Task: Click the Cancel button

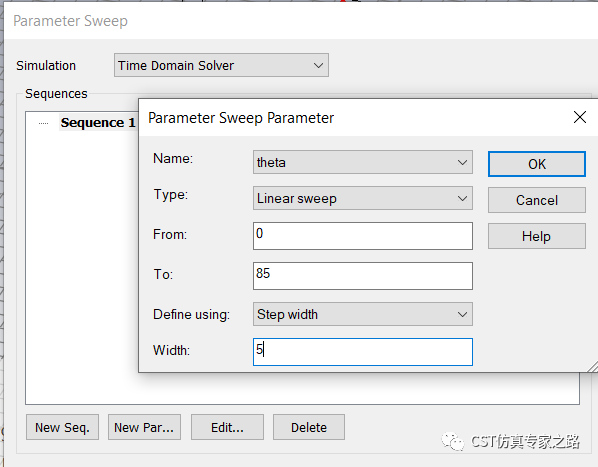Action: coord(537,200)
